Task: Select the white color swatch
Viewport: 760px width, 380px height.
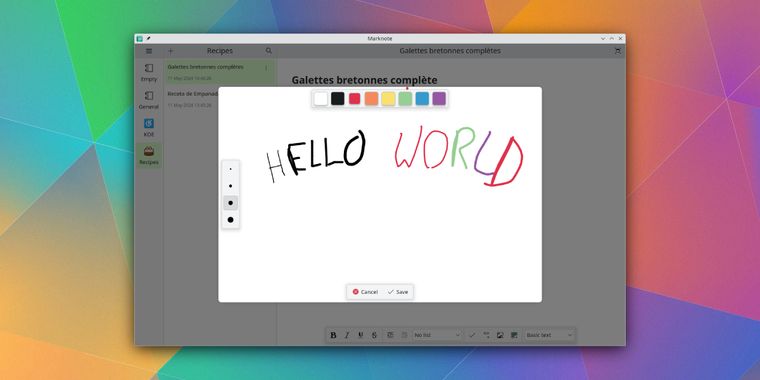Action: 321,98
